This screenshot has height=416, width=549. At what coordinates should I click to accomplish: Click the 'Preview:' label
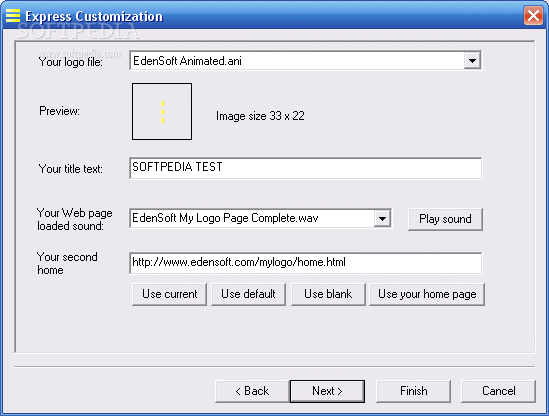coord(59,111)
